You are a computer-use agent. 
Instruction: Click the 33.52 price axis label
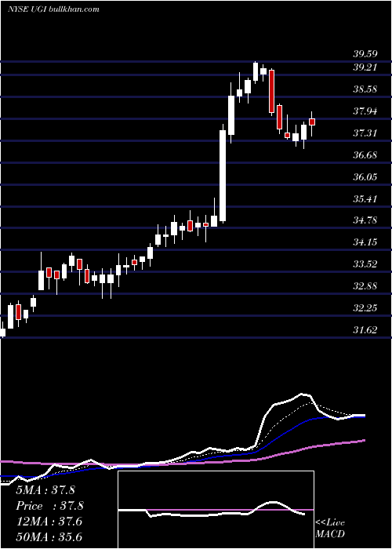coord(365,264)
